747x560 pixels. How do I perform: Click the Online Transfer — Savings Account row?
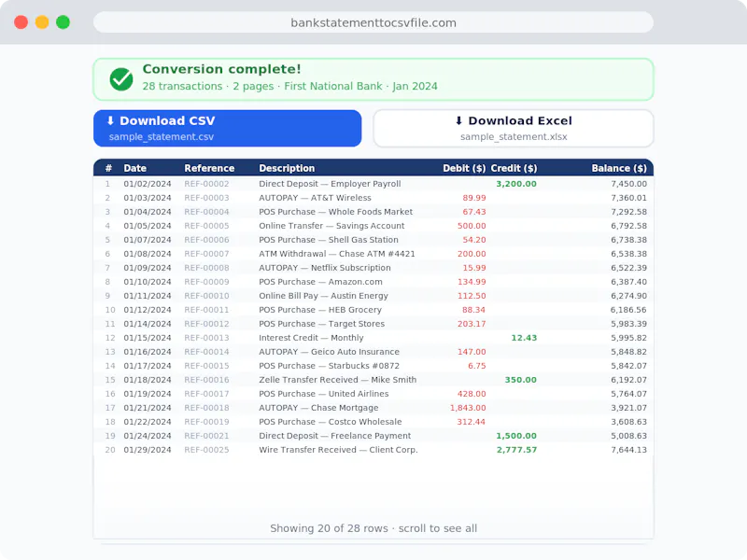click(x=373, y=226)
